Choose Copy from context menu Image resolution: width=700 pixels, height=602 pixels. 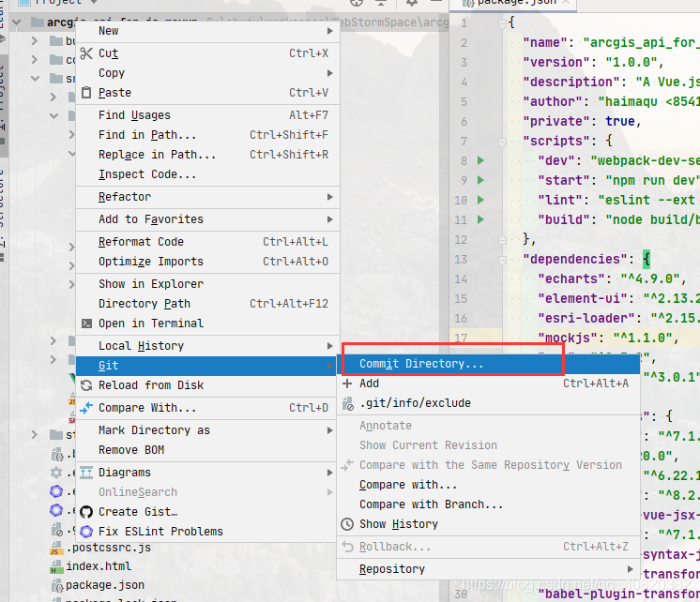[207, 73]
